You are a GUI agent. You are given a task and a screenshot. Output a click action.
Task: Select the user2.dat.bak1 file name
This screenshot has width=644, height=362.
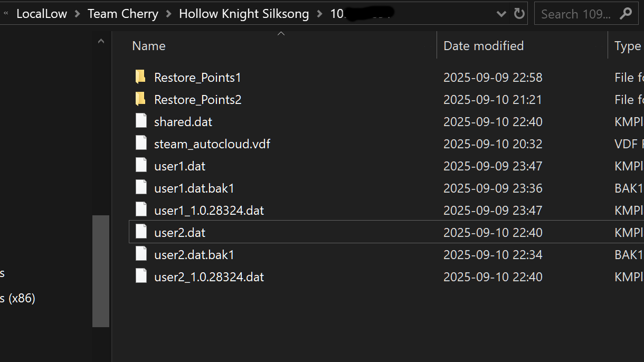194,255
